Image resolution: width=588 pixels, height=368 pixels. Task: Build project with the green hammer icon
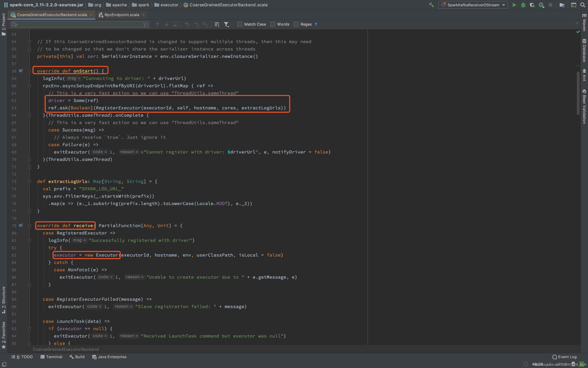click(431, 5)
